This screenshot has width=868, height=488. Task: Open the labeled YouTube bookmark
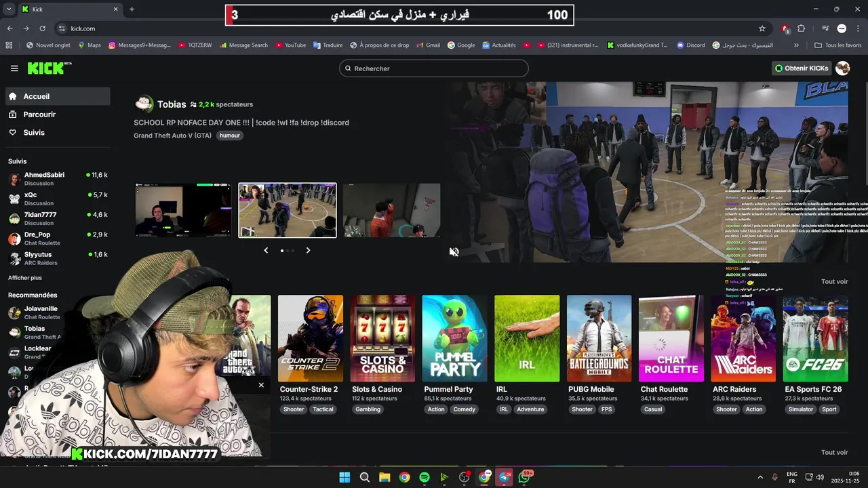290,45
